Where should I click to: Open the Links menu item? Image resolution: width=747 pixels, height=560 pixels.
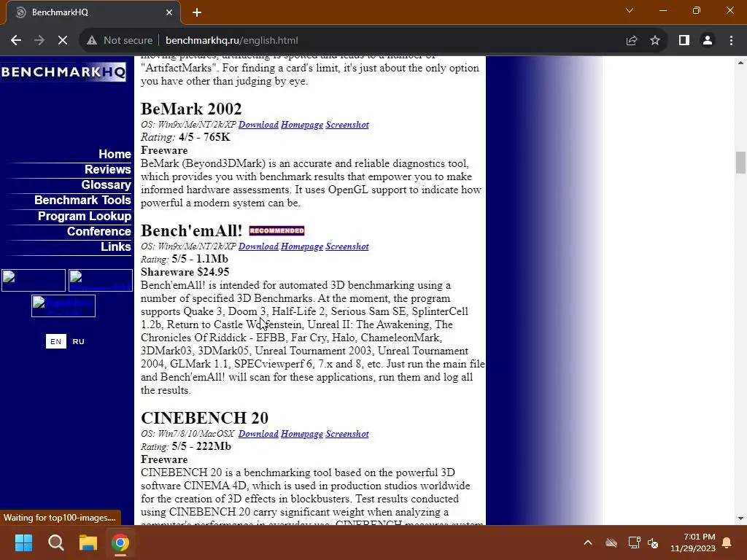point(116,246)
